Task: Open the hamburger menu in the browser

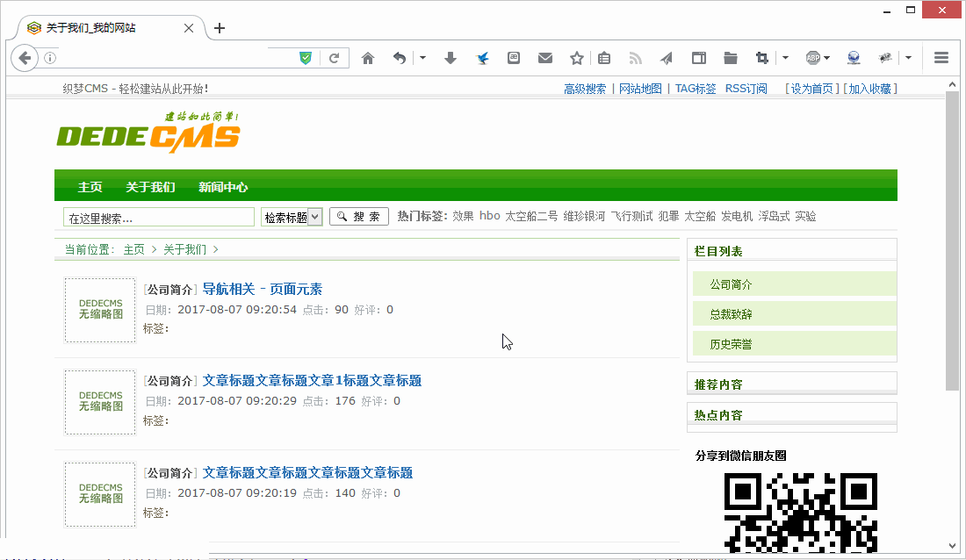Action: pyautogui.click(x=941, y=58)
